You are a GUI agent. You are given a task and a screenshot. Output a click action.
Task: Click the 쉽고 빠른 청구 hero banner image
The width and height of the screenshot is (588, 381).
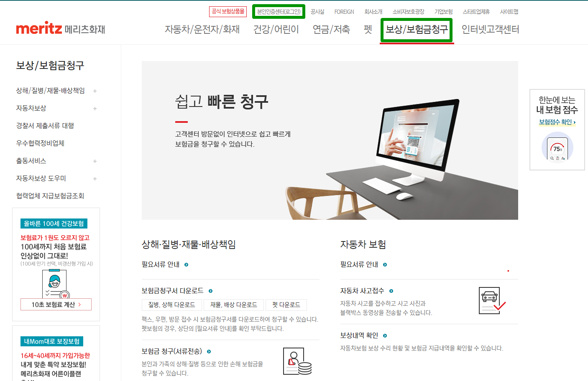[x=330, y=140]
